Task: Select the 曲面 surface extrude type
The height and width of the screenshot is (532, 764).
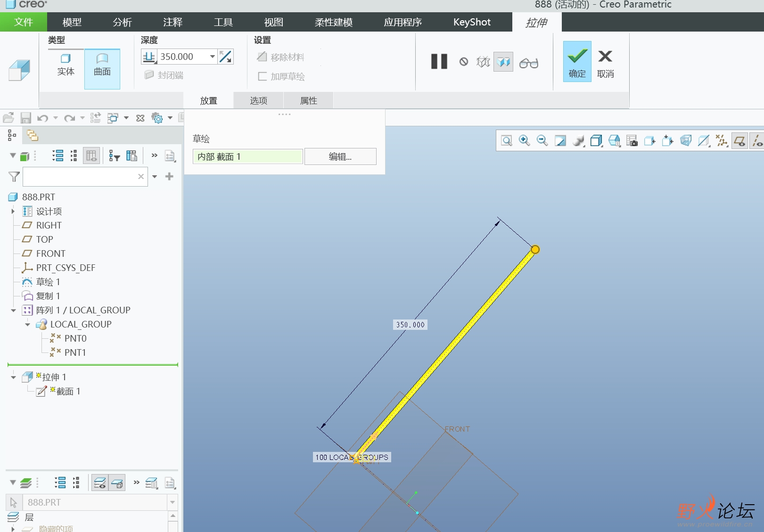Action: click(x=102, y=69)
